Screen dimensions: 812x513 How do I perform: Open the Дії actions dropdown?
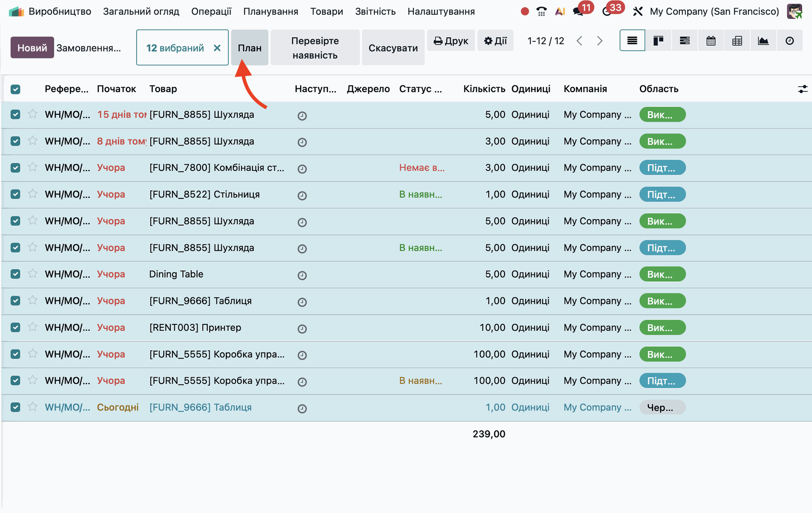point(495,41)
